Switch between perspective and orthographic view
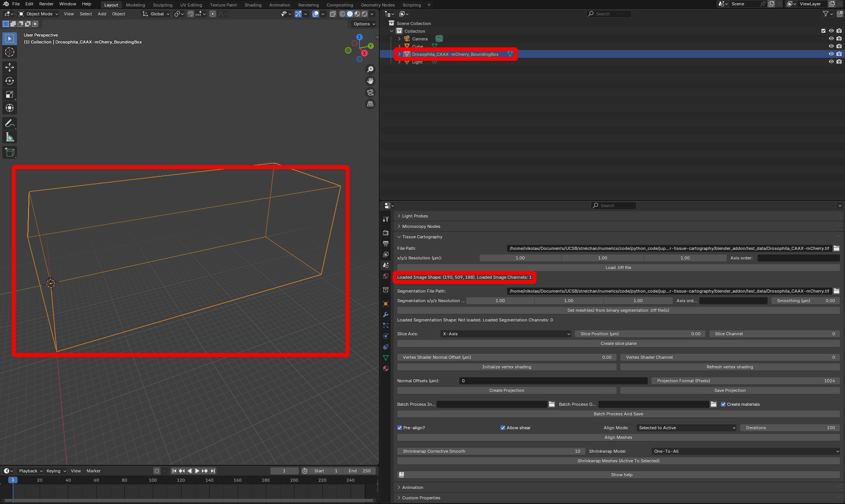Viewport: 845px width, 504px height. pos(370,104)
